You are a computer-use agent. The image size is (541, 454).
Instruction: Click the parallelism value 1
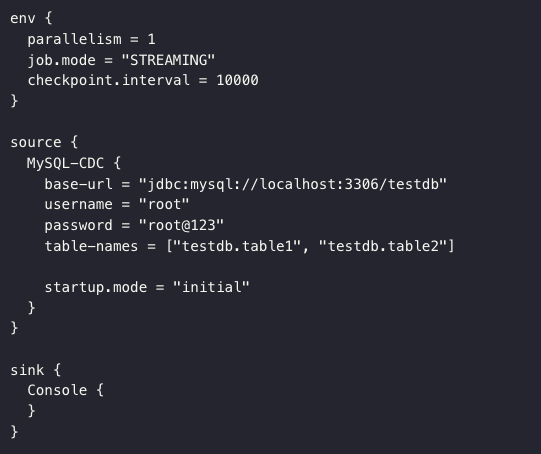(x=151, y=39)
